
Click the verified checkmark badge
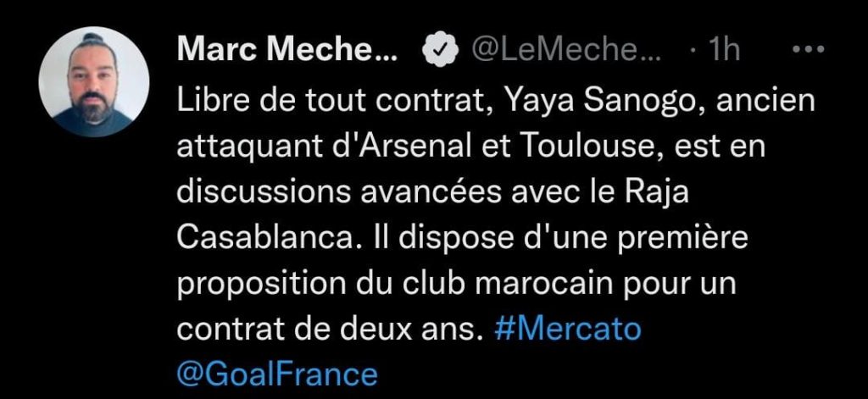click(440, 52)
